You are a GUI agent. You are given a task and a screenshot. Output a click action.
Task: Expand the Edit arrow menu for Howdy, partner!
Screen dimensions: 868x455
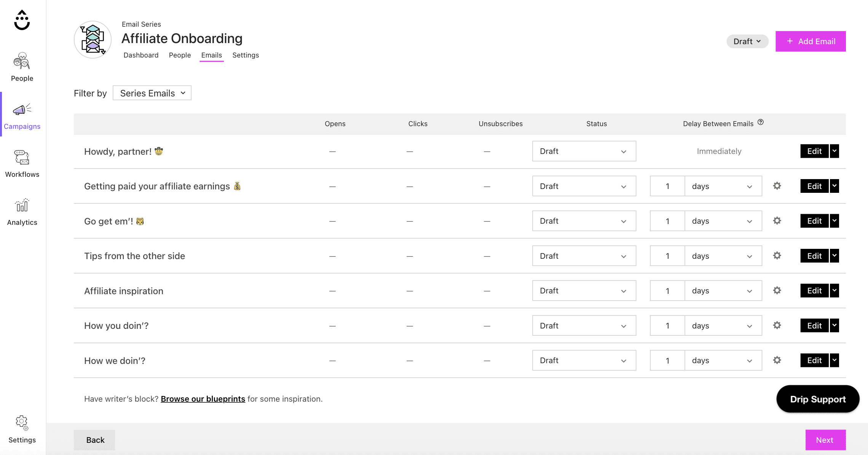(834, 151)
